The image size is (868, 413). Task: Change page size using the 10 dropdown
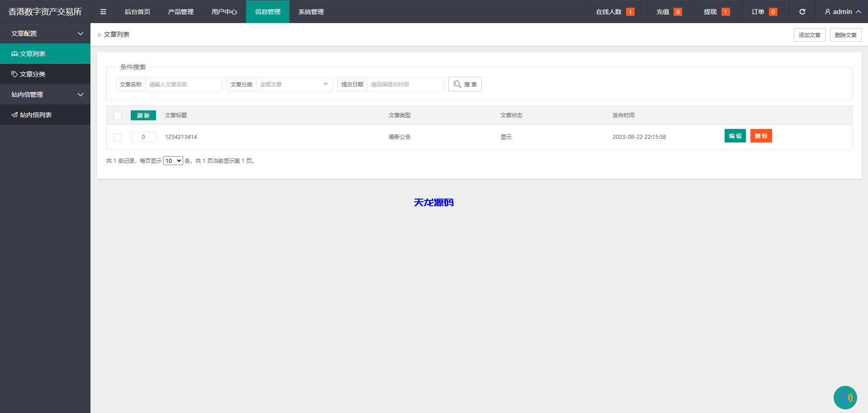(x=173, y=161)
